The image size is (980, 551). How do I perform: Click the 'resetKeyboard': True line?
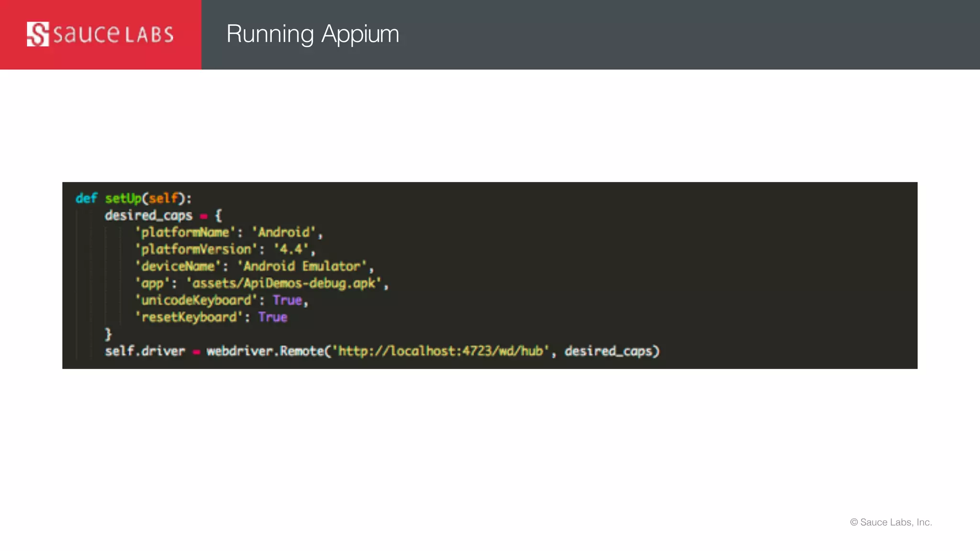(x=211, y=317)
